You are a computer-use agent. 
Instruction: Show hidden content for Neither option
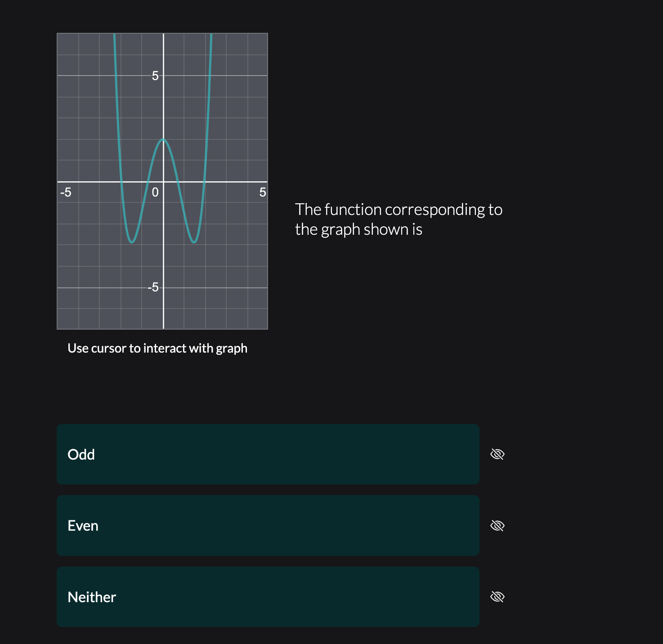pyautogui.click(x=497, y=597)
